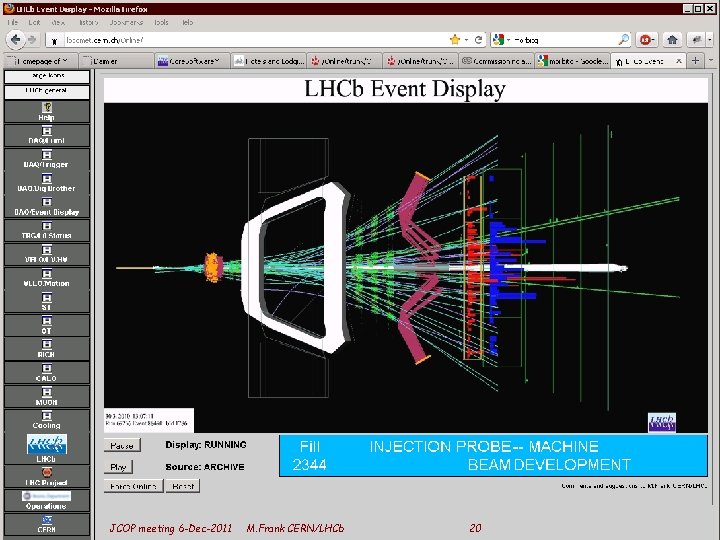Click the LHCb logo inside event display
720x540 pixels.
click(x=662, y=422)
